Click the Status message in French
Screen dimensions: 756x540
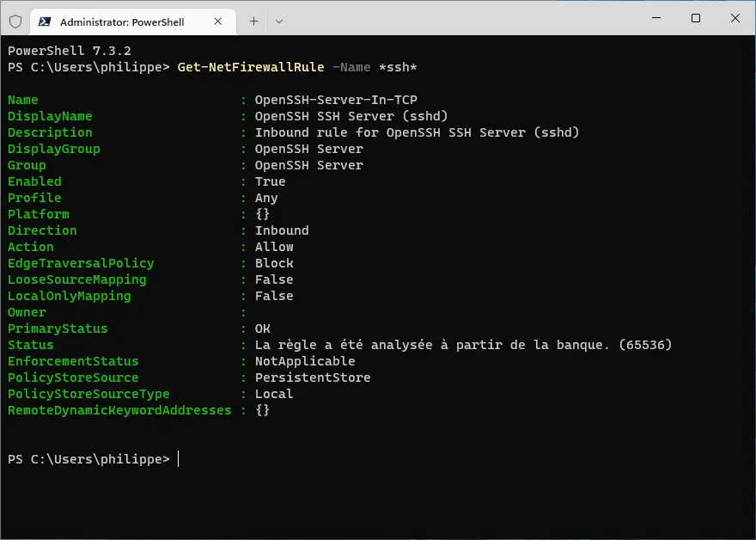tap(463, 345)
